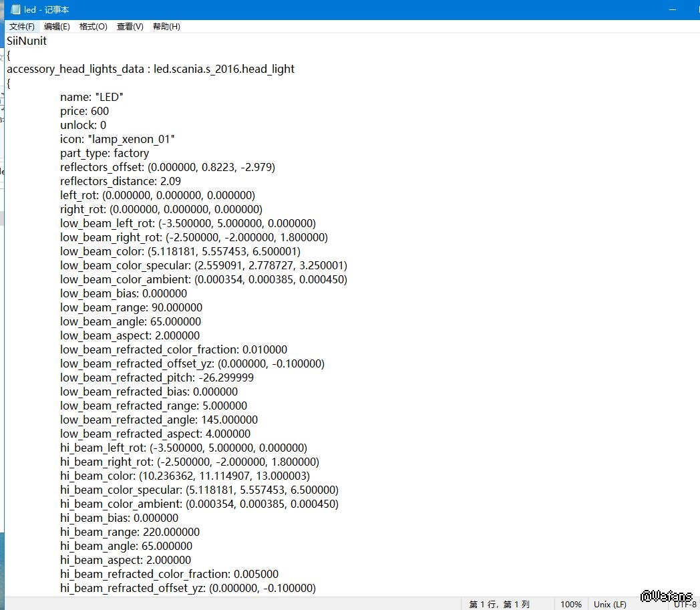Click the hi_beam_left_rot line
This screenshot has height=610, width=700.
pyautogui.click(x=184, y=448)
